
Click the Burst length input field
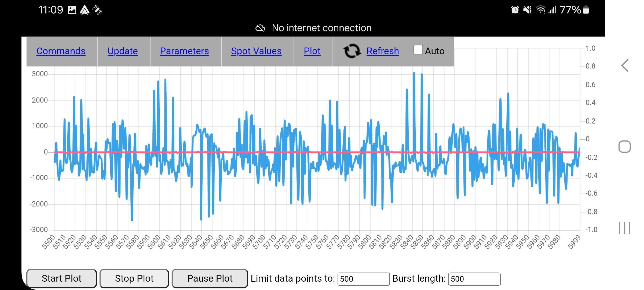click(474, 279)
